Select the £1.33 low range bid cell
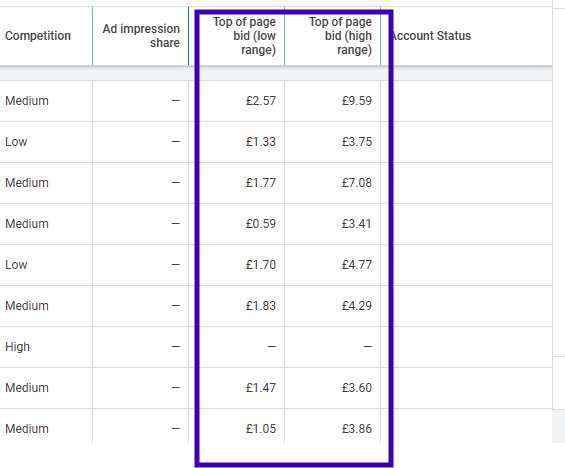The image size is (565, 468). pos(261,142)
